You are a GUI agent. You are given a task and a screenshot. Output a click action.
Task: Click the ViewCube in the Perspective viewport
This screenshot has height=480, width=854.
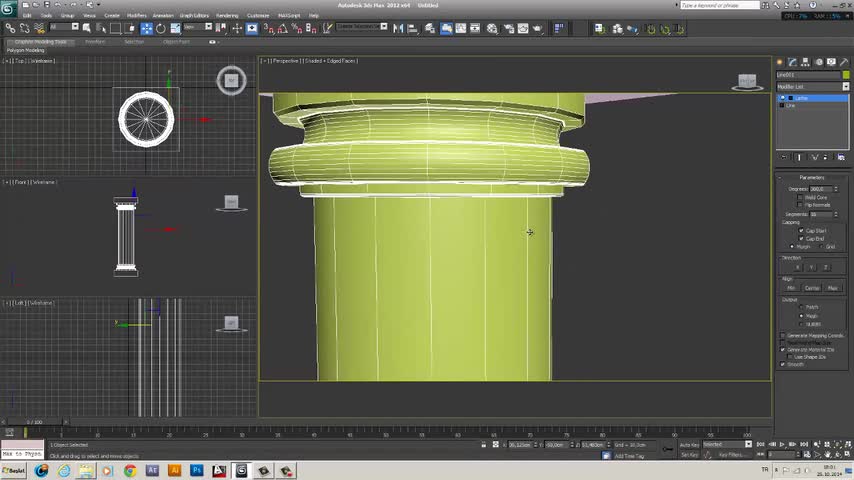click(746, 81)
